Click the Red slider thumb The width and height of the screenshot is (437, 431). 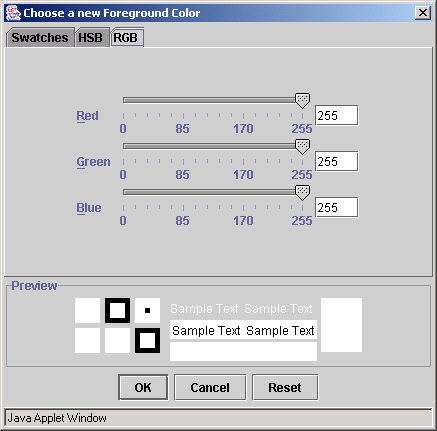[x=302, y=101]
